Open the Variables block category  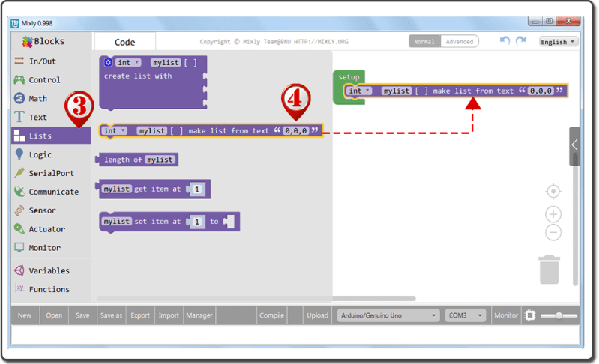(x=51, y=270)
